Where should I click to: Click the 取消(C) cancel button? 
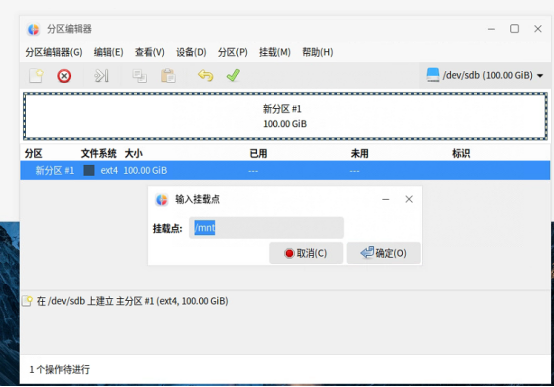point(306,253)
